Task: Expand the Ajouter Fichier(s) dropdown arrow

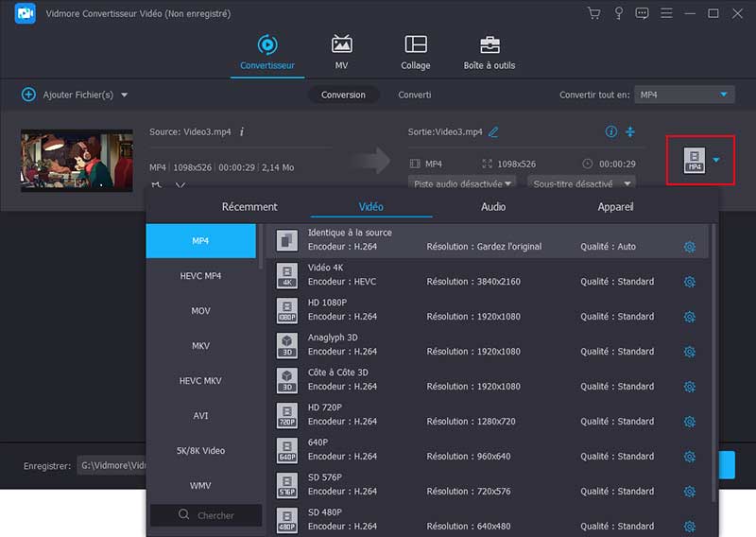Action: [x=124, y=95]
